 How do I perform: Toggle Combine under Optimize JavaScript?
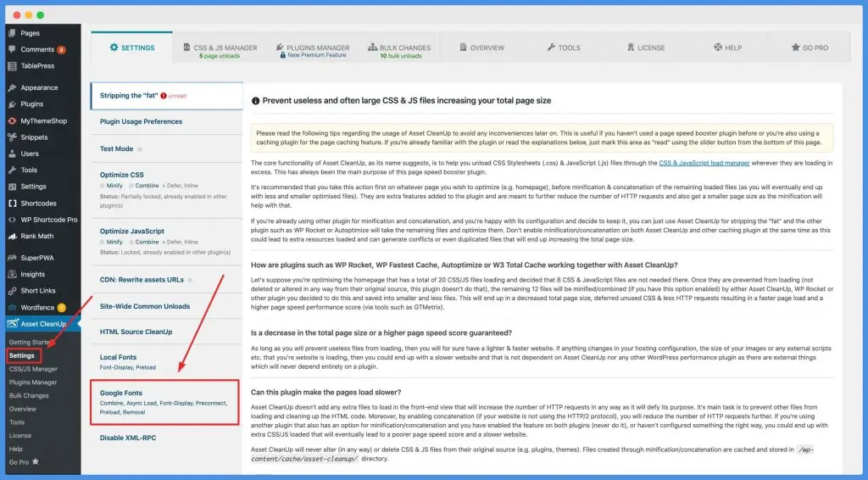[131, 242]
